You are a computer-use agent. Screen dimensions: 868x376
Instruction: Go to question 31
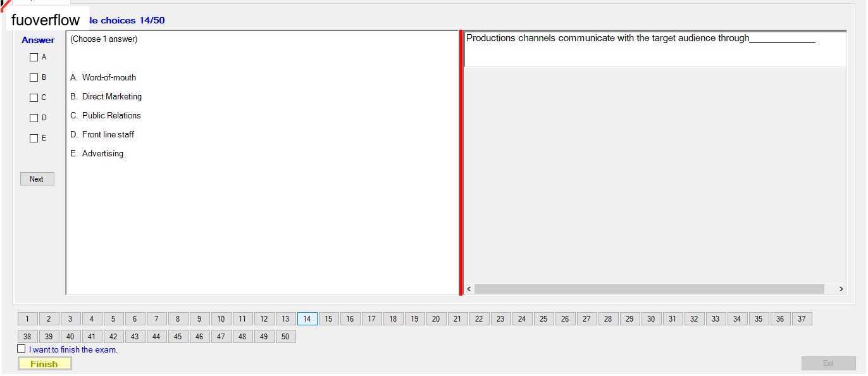click(x=673, y=319)
